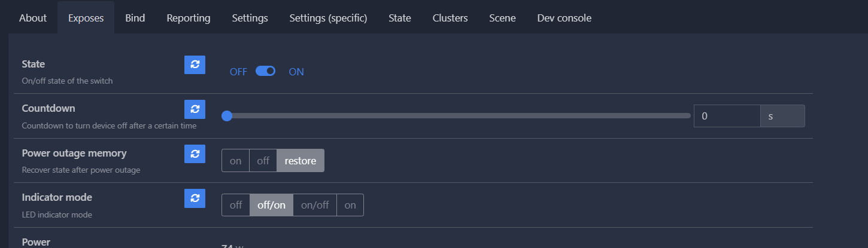
Task: Open the About tab
Action: click(x=33, y=18)
